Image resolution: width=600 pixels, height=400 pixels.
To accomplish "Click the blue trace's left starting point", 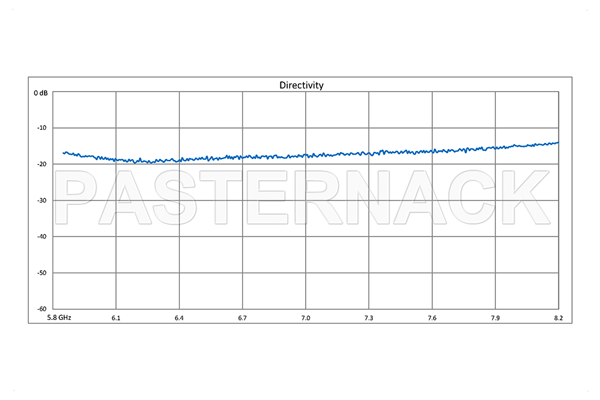I will [x=64, y=153].
